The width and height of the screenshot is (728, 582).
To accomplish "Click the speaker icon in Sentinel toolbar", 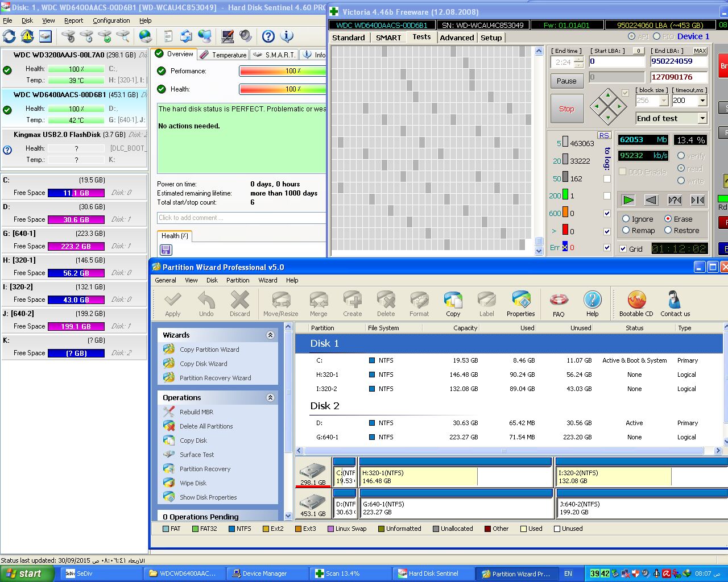I will pyautogui.click(x=246, y=36).
